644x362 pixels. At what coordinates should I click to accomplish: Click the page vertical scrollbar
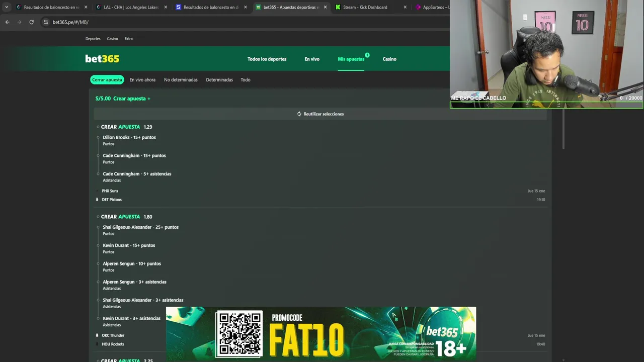(x=563, y=129)
